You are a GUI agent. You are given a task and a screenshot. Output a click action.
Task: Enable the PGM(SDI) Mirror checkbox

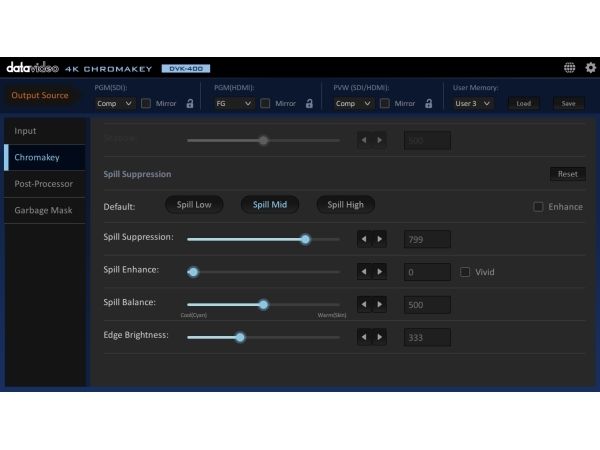pos(146,103)
